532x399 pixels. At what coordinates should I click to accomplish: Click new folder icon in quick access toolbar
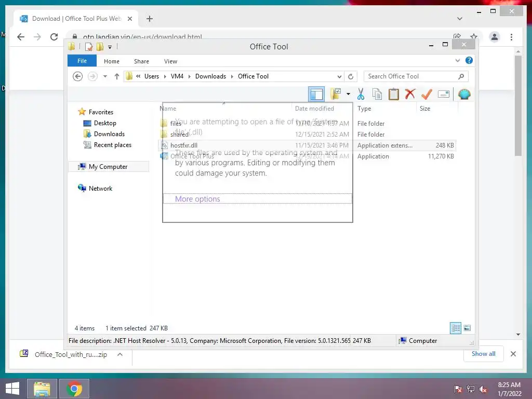point(100,47)
